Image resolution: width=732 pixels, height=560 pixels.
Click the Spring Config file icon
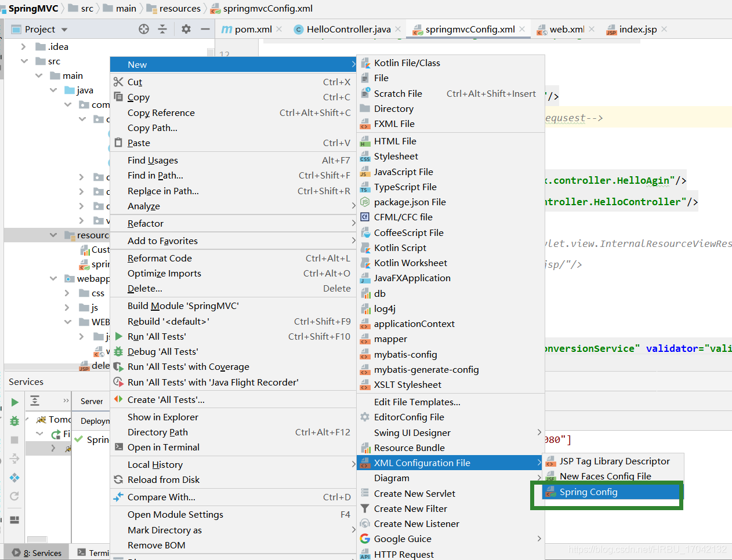click(550, 492)
